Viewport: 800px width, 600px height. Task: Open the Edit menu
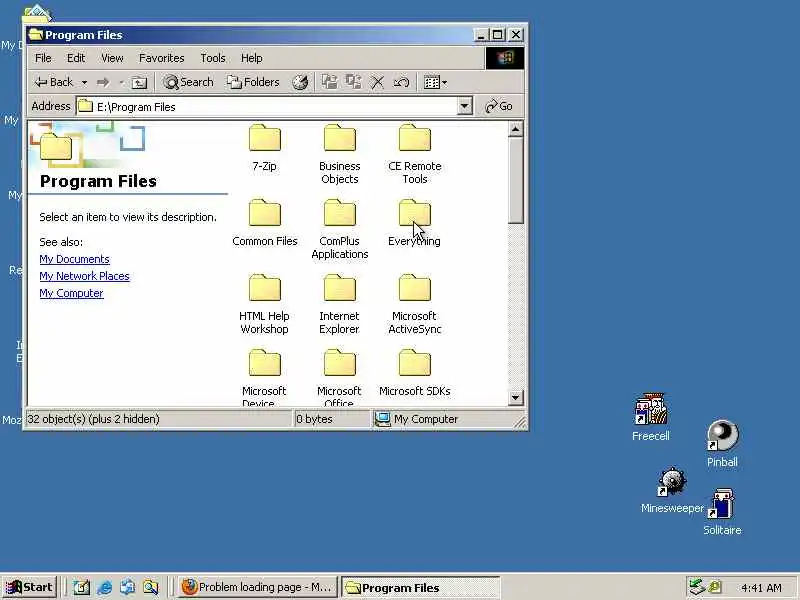click(76, 58)
